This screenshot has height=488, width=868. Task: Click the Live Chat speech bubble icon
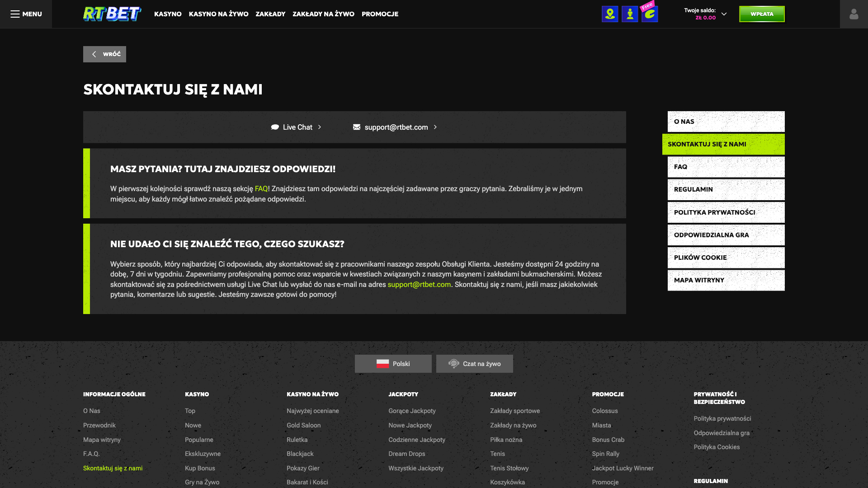coord(275,127)
